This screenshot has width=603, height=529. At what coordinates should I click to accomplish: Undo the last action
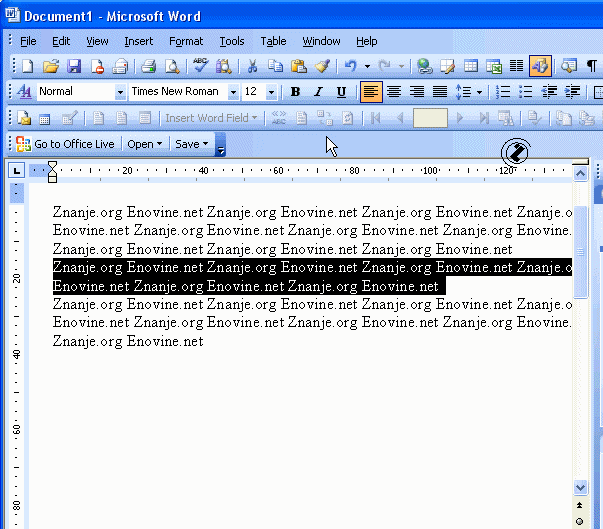pos(350,67)
